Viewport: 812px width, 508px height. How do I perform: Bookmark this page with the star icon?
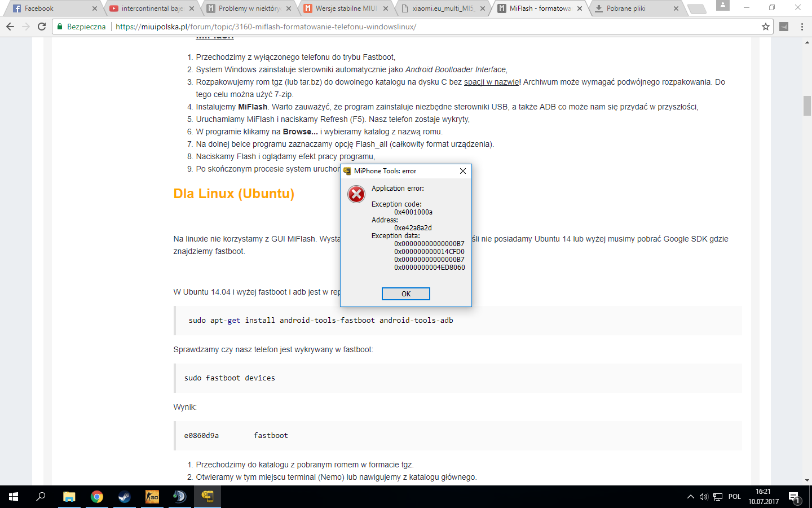[765, 27]
